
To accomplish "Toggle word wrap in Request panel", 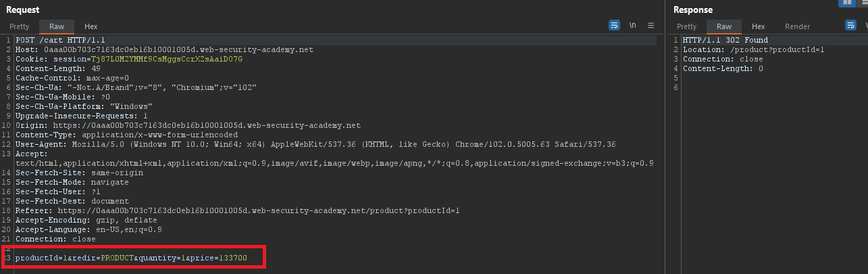I will [614, 26].
